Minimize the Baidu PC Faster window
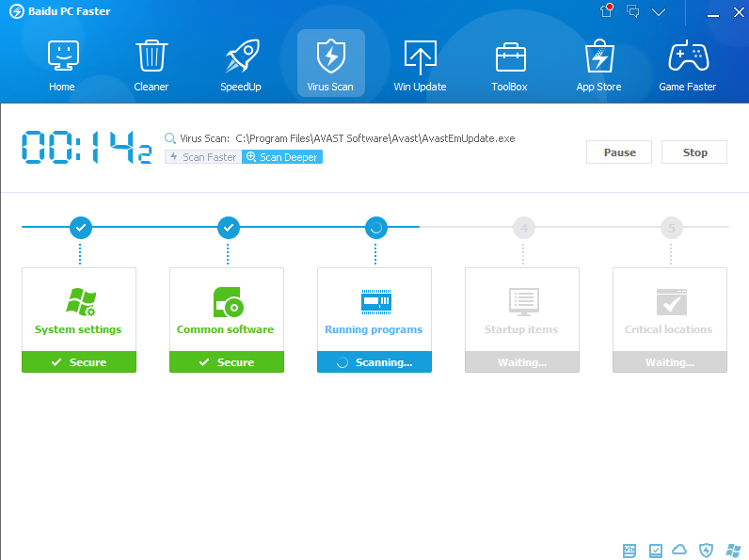The height and width of the screenshot is (560, 749). (713, 15)
